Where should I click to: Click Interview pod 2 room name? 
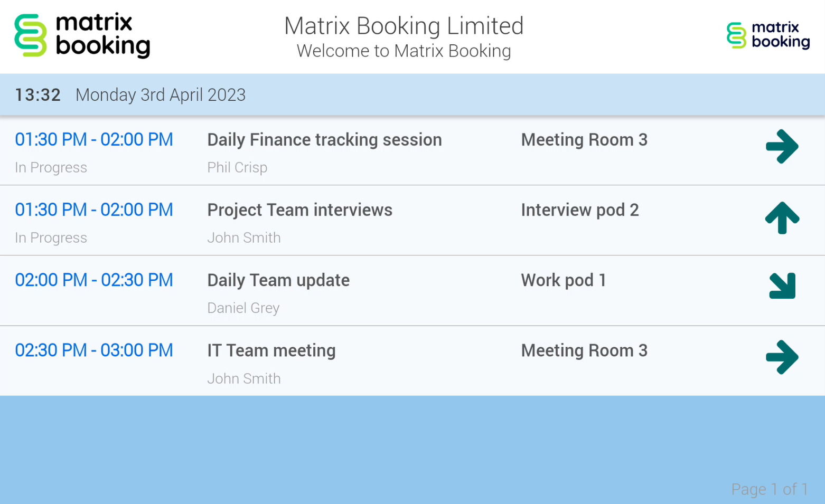(579, 210)
